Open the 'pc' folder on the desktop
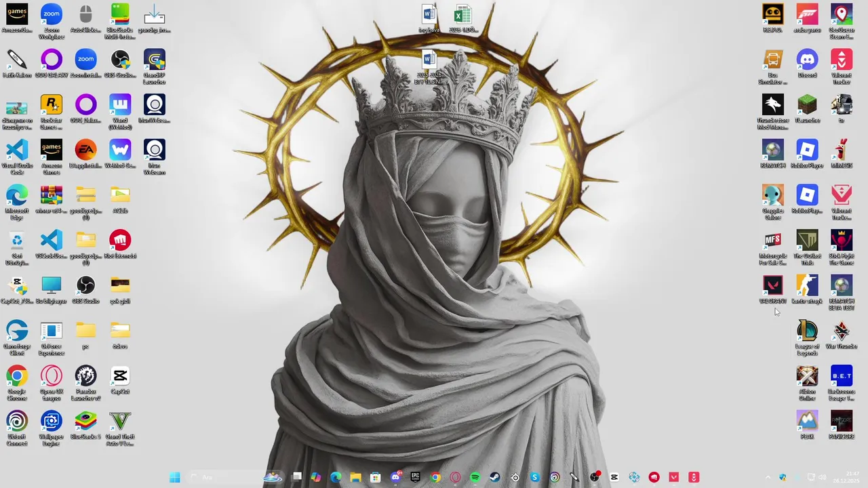 coord(85,334)
